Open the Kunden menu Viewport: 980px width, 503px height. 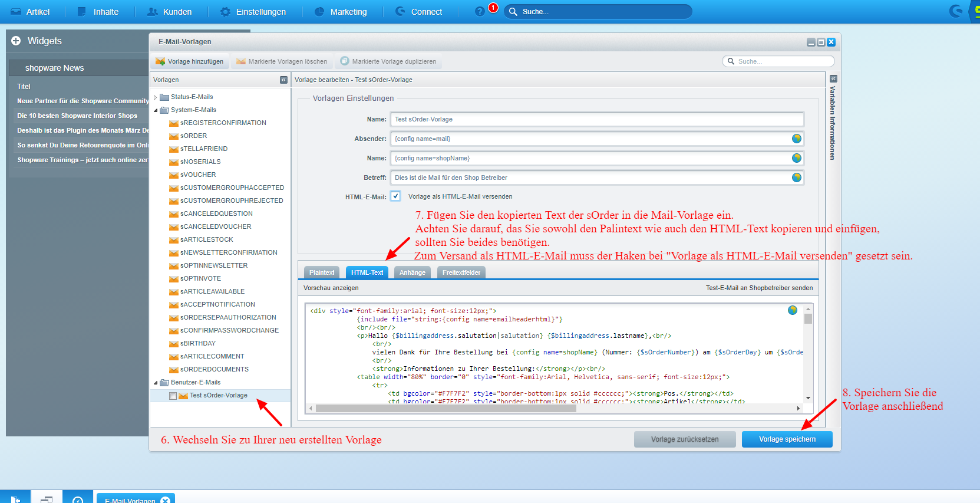(169, 12)
